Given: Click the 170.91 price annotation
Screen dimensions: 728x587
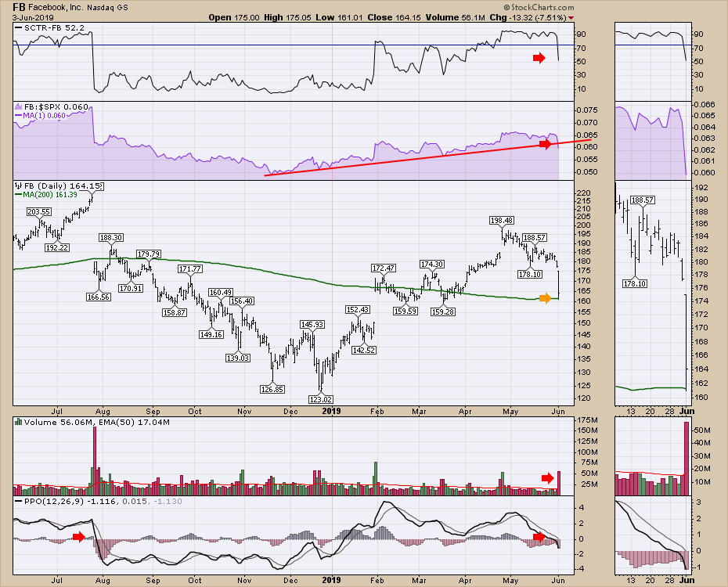Looking at the screenshot, I should tap(131, 288).
